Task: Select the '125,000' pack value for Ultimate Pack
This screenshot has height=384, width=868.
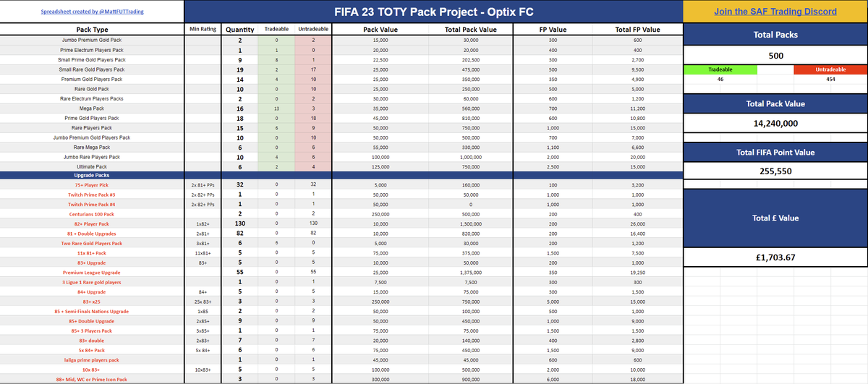Action: click(380, 166)
